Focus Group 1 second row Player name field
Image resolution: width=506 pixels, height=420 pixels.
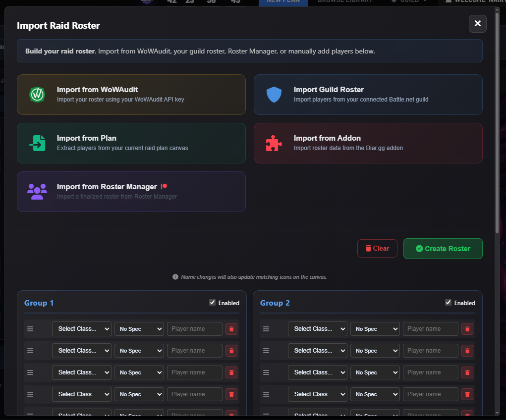tap(195, 351)
